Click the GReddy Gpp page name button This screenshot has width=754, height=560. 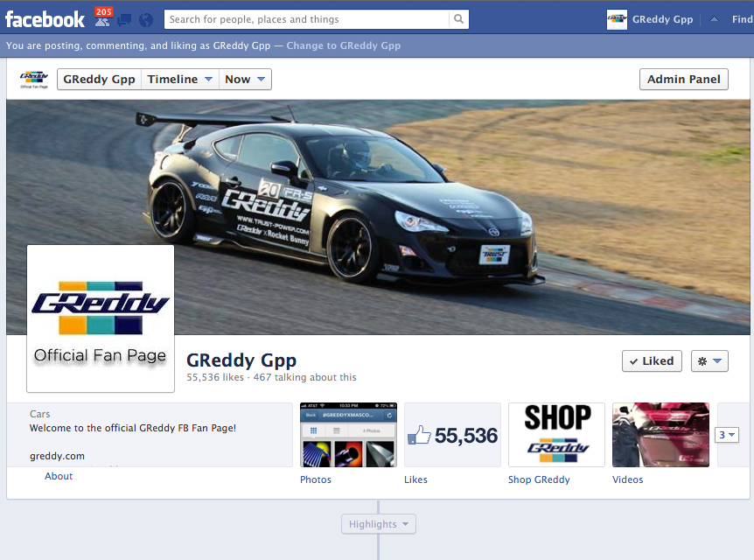click(x=99, y=80)
